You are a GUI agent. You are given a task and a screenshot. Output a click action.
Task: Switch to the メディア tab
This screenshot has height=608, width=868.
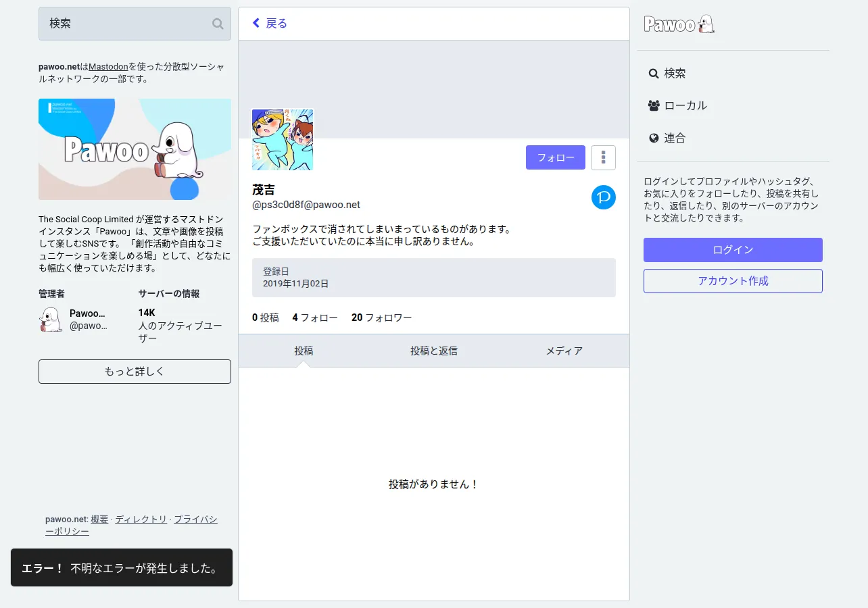564,351
